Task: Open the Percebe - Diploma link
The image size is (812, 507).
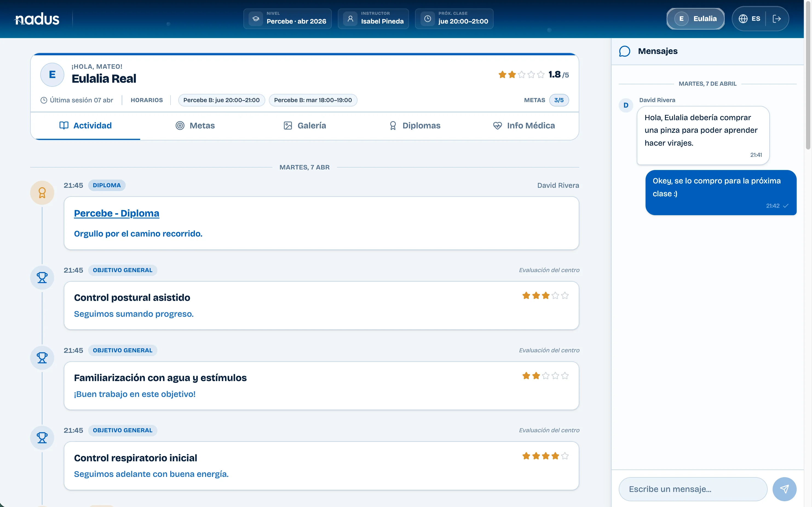Action: (116, 213)
